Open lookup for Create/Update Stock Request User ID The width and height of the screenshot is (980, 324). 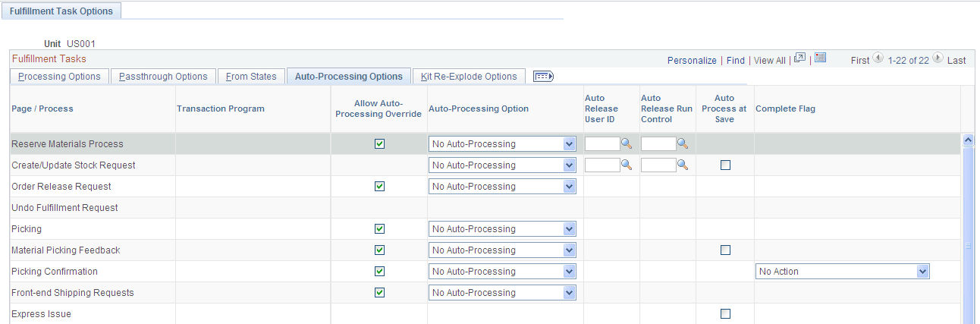click(x=627, y=165)
